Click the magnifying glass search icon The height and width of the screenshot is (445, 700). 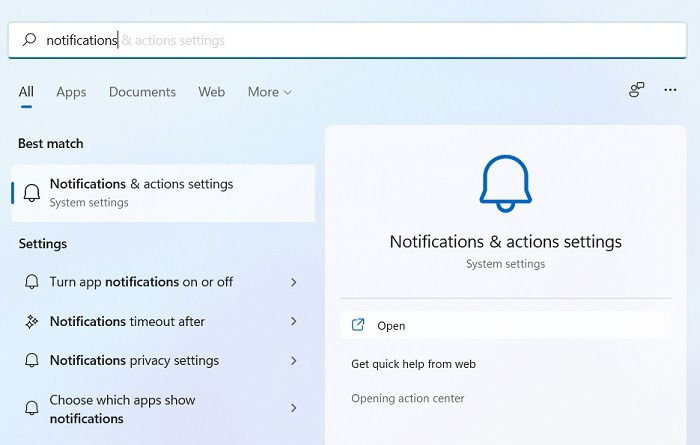pos(29,40)
